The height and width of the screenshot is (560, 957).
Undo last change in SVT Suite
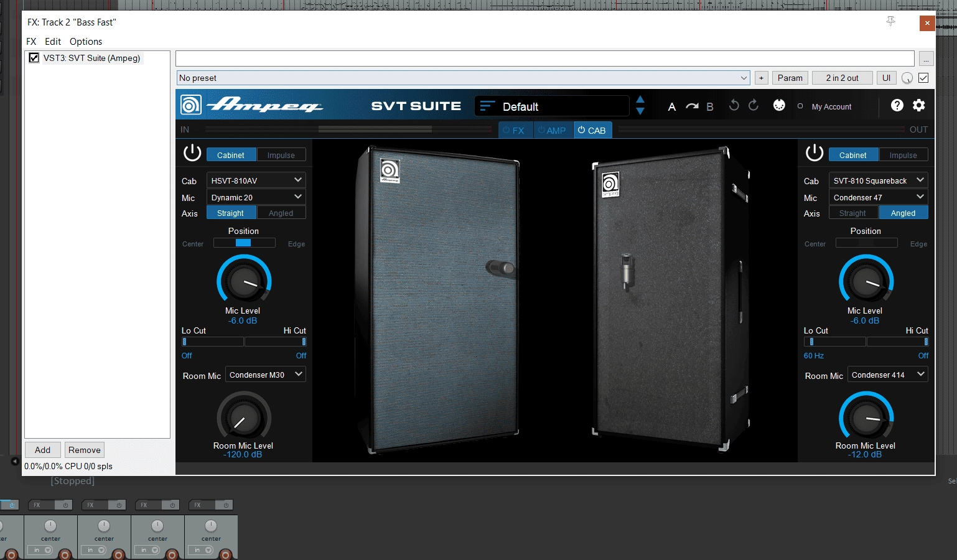tap(734, 105)
